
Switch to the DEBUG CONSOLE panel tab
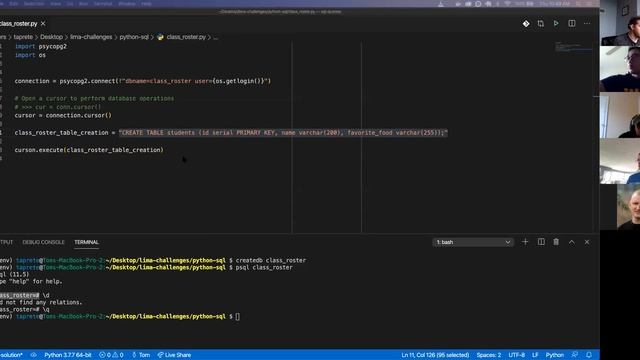(43, 242)
